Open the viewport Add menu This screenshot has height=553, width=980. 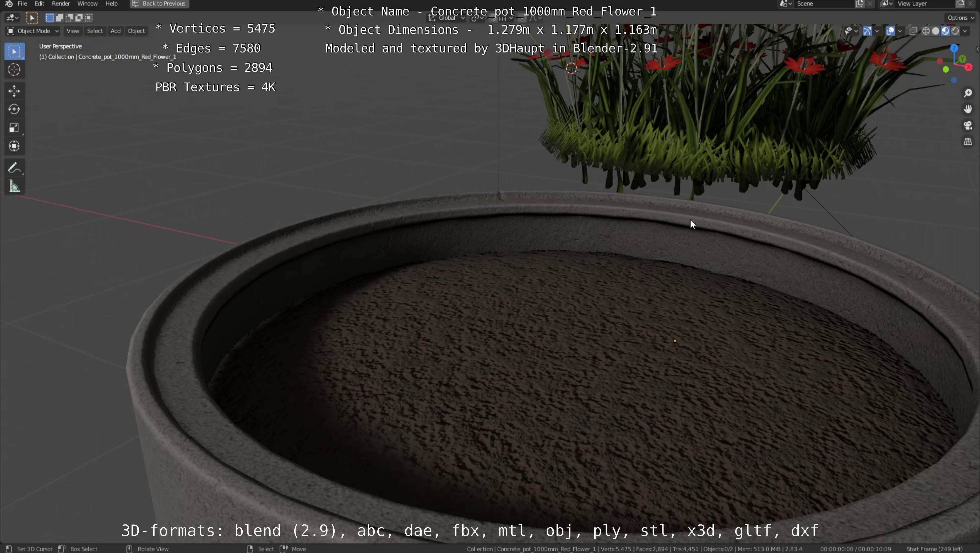(x=116, y=31)
